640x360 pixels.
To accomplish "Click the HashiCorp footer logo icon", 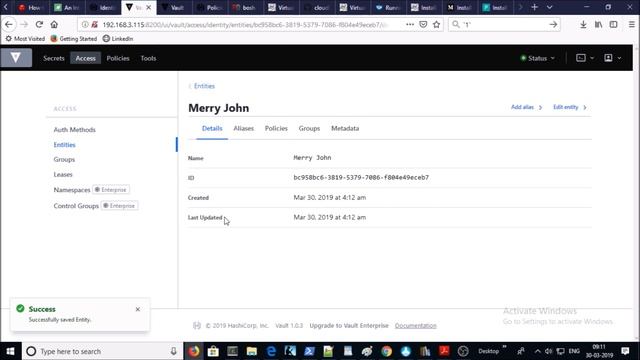I will coord(197,326).
